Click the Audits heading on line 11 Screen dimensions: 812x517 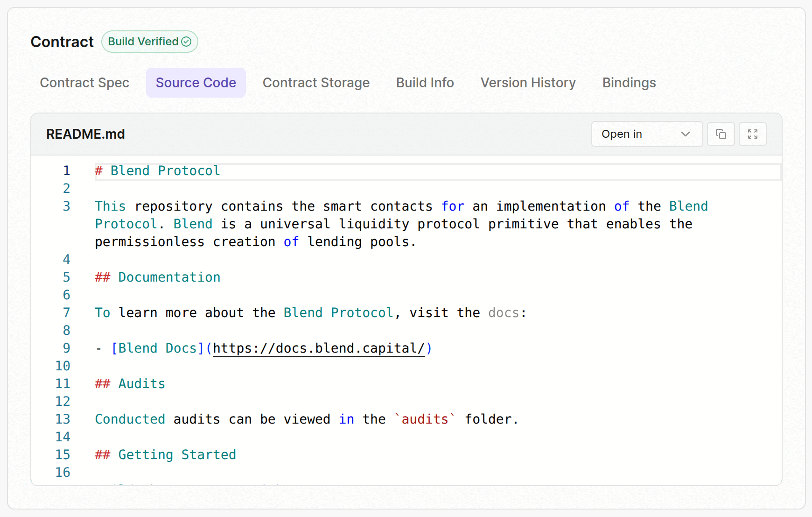click(x=130, y=383)
